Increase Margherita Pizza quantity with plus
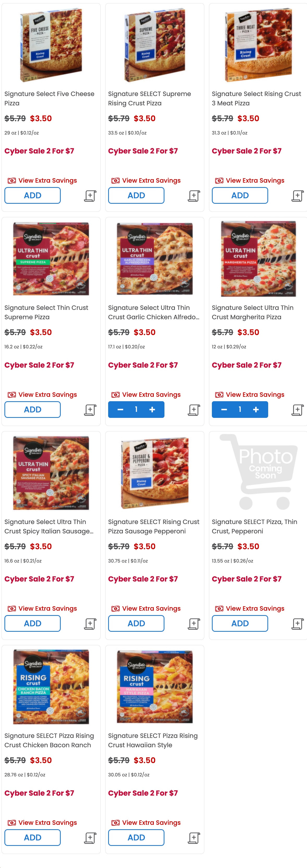307x868 pixels. 256,409
